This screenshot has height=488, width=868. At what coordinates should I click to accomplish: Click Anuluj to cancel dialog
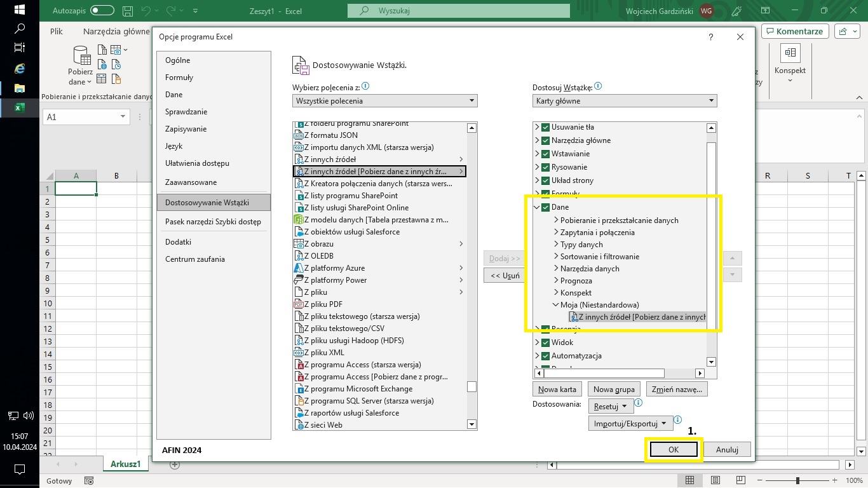pyautogui.click(x=727, y=449)
